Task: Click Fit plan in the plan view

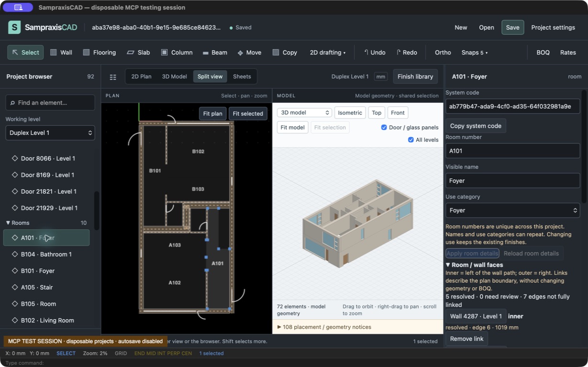Action: tap(212, 113)
